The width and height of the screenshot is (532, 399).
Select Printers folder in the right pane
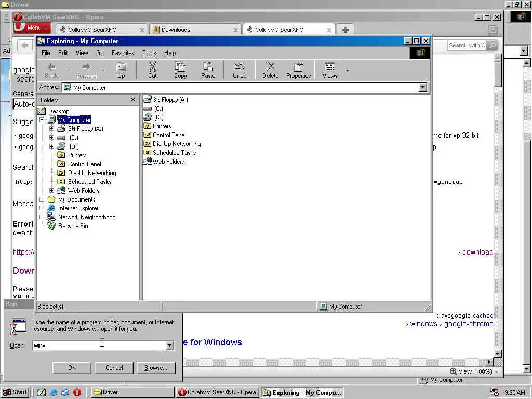pos(157,126)
